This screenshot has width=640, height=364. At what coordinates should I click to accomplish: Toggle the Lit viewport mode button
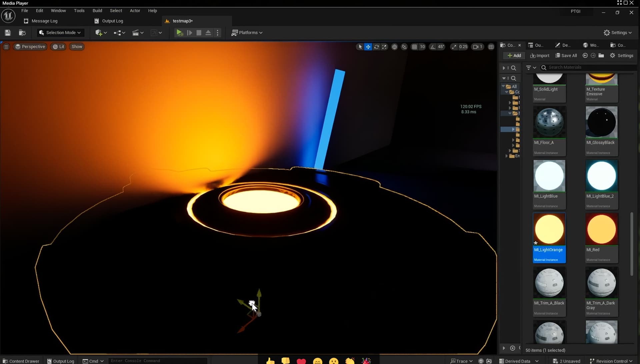click(x=58, y=47)
